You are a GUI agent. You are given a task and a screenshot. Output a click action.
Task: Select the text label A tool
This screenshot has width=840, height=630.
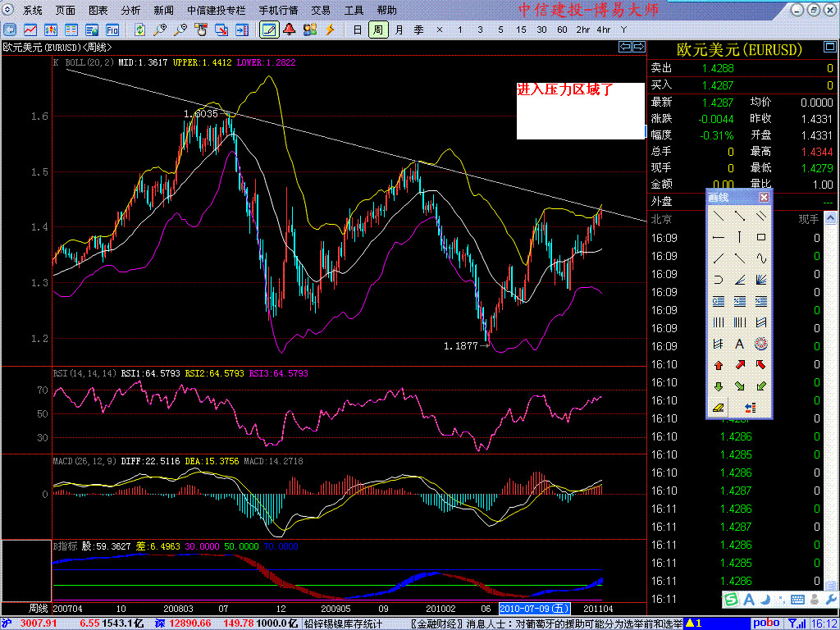[x=740, y=344]
